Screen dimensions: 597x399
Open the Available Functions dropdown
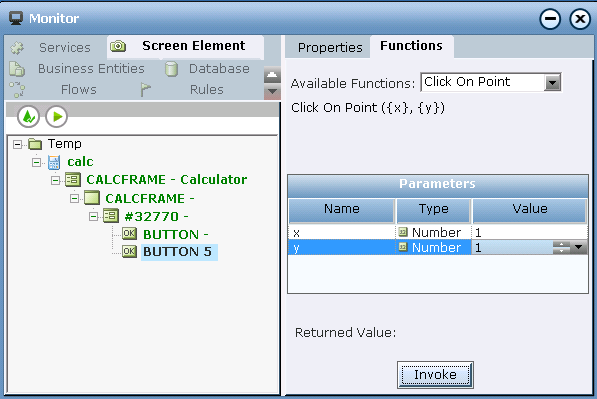(552, 82)
